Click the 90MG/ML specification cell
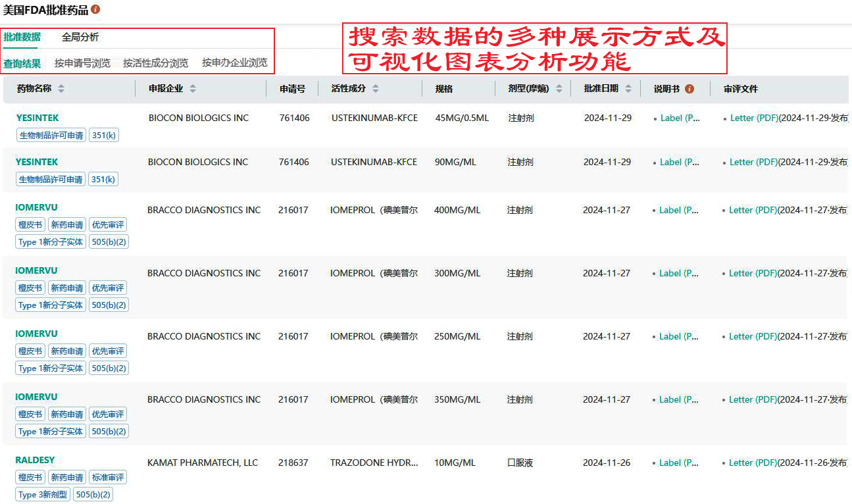Image resolution: width=852 pixels, height=504 pixels. click(455, 162)
